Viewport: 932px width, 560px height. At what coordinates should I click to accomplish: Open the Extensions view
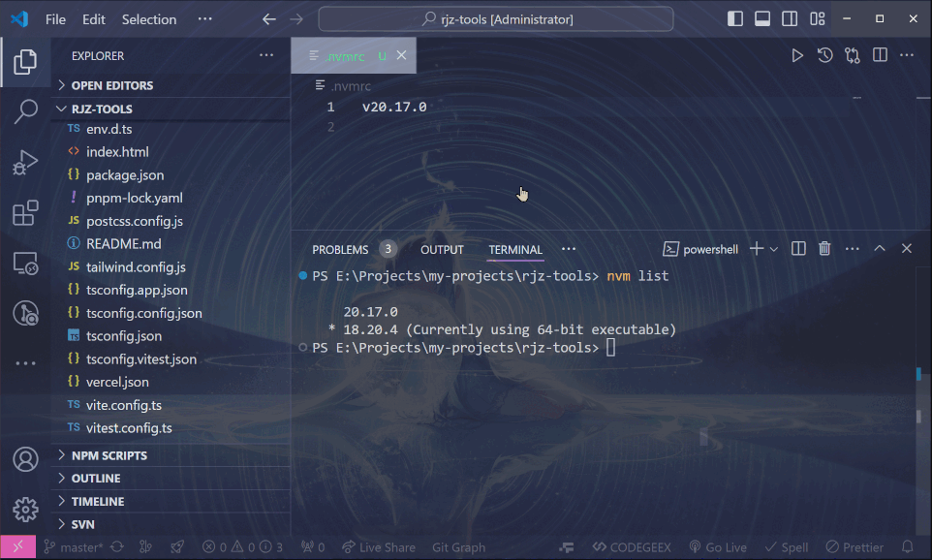[x=25, y=213]
